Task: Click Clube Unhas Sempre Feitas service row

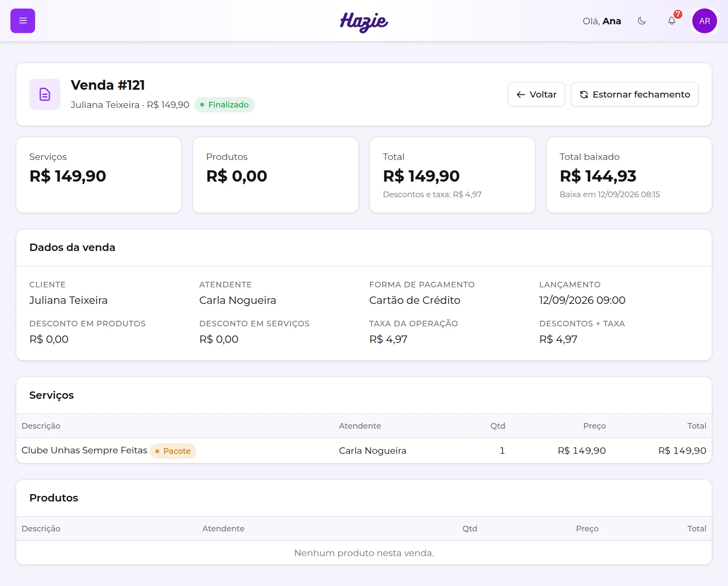Action: coord(364,451)
